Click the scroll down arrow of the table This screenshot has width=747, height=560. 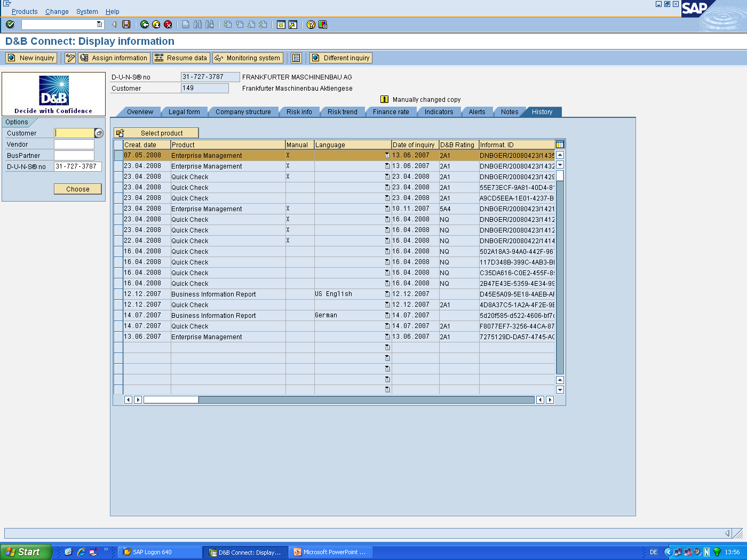[x=560, y=389]
